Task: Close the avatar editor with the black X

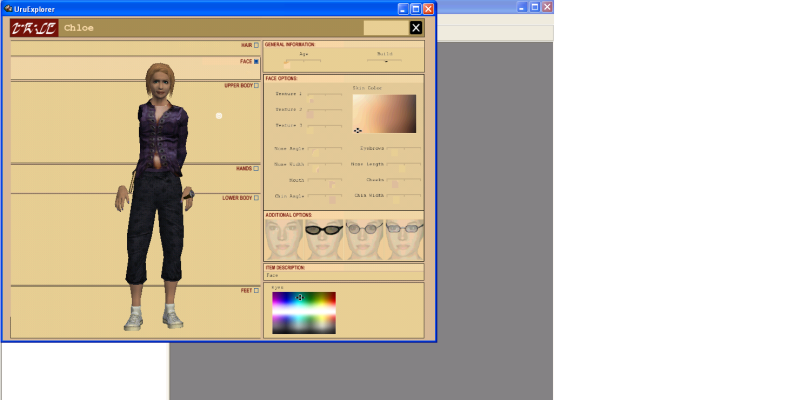Action: 416,28
